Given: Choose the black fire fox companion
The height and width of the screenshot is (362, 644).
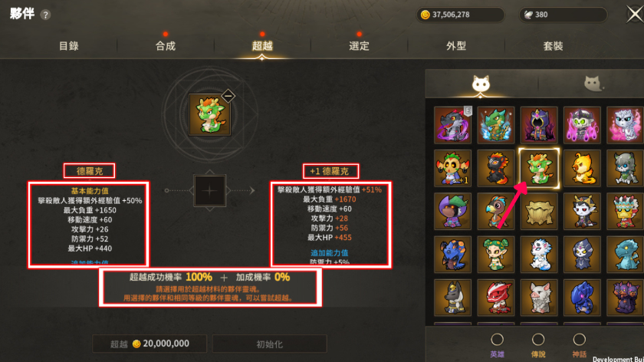Looking at the screenshot, I should coord(496,168).
